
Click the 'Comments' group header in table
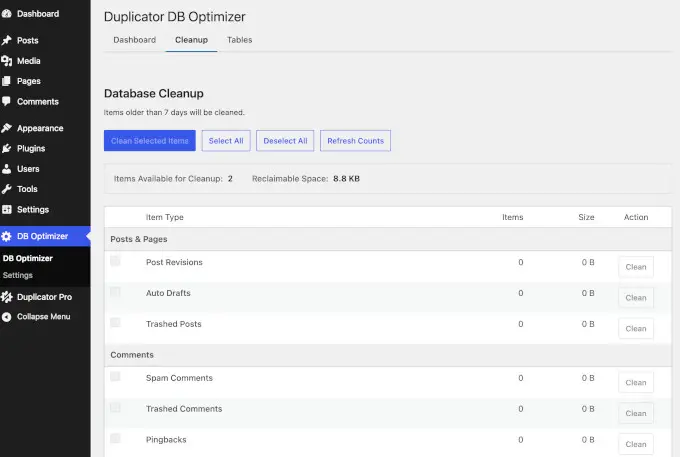click(x=132, y=355)
